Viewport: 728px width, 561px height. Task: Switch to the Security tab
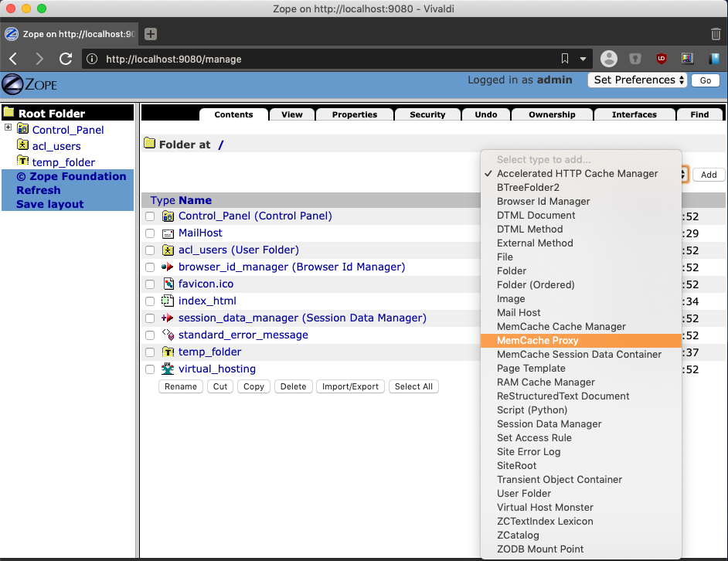[x=427, y=114]
